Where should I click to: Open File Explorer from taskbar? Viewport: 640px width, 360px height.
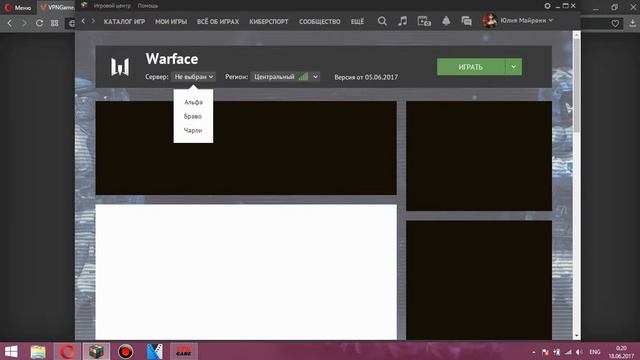coord(38,351)
